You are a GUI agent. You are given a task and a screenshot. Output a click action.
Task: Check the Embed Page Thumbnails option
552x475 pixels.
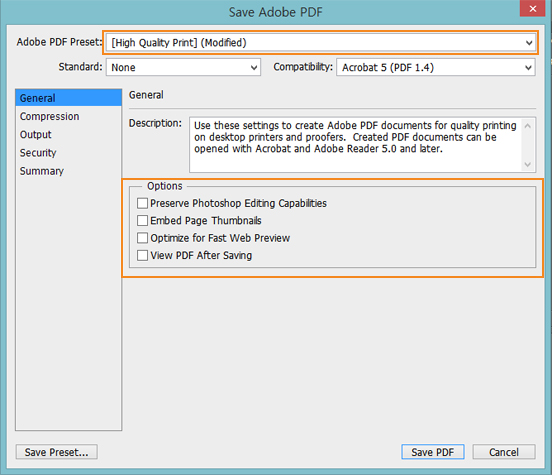click(x=142, y=220)
